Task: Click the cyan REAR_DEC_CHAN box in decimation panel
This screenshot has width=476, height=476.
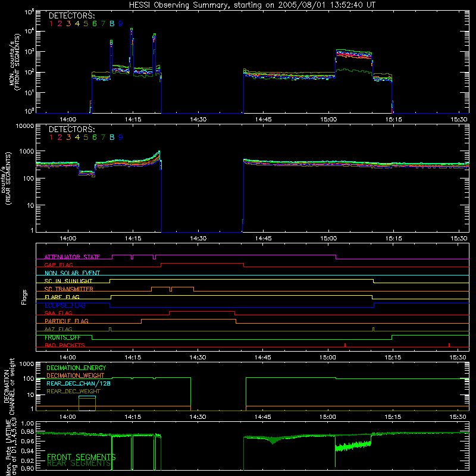Action: (x=87, y=396)
